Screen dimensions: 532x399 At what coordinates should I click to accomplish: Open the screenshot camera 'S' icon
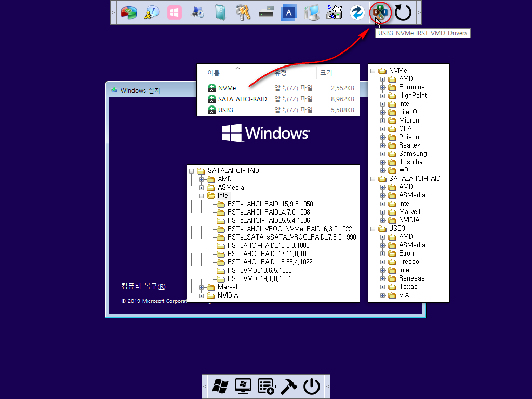click(334, 12)
